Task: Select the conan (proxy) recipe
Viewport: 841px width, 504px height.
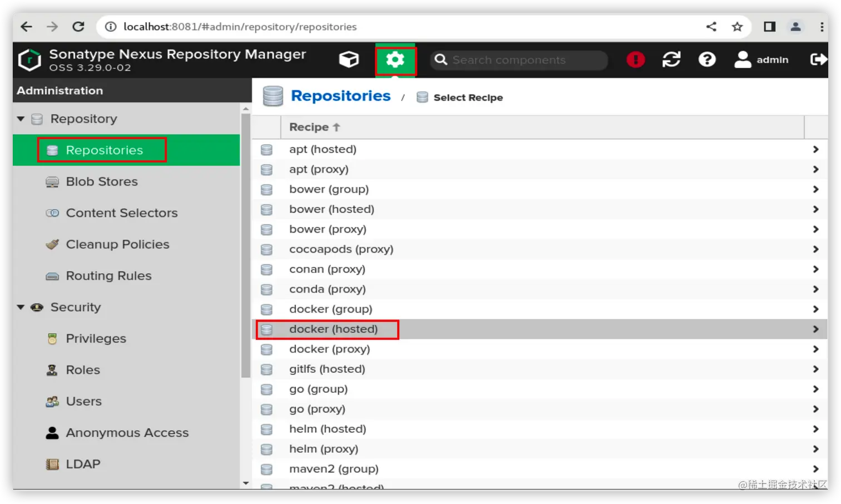Action: 540,269
